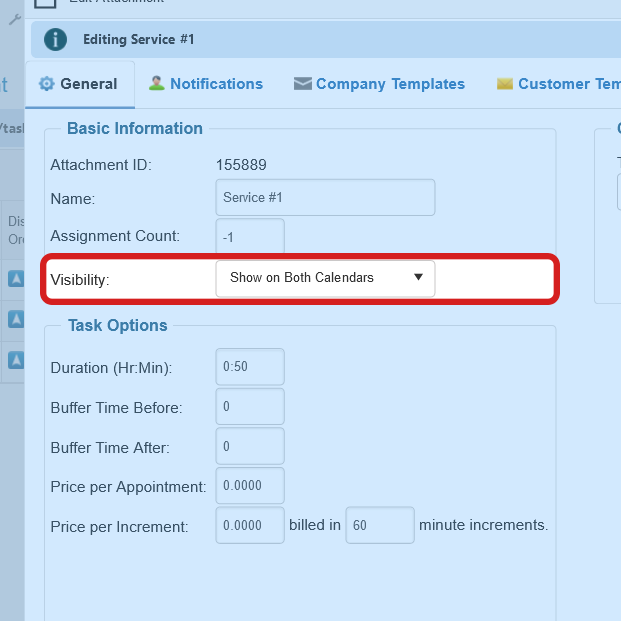The height and width of the screenshot is (621, 621).
Task: Click the info icon beside Editing Service #1
Action: (56, 39)
